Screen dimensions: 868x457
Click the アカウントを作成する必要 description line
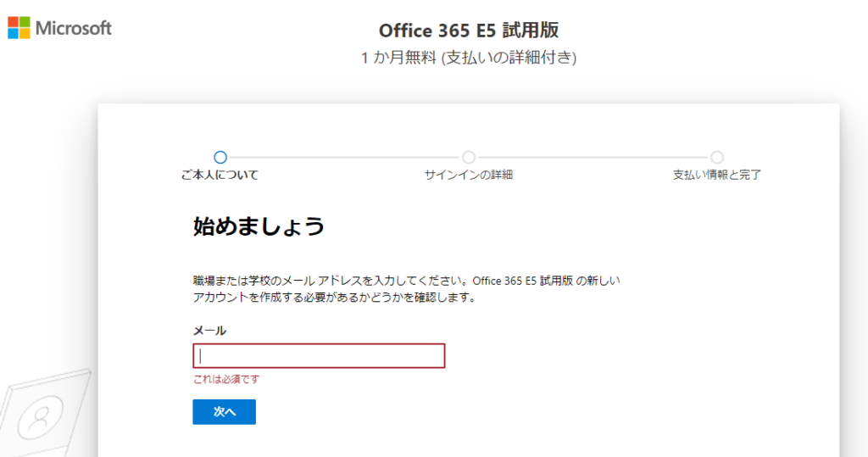[334, 298]
